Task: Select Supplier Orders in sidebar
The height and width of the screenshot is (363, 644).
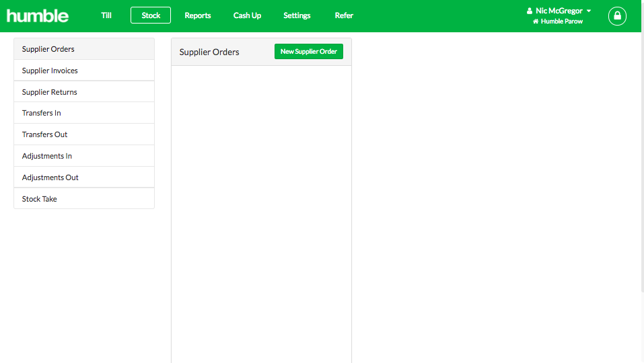Action: click(x=84, y=49)
